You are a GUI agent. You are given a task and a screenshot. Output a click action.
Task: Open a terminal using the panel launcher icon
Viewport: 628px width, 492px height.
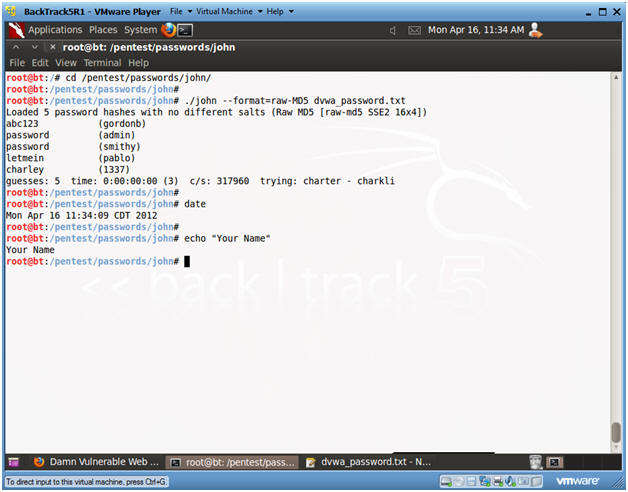(185, 30)
